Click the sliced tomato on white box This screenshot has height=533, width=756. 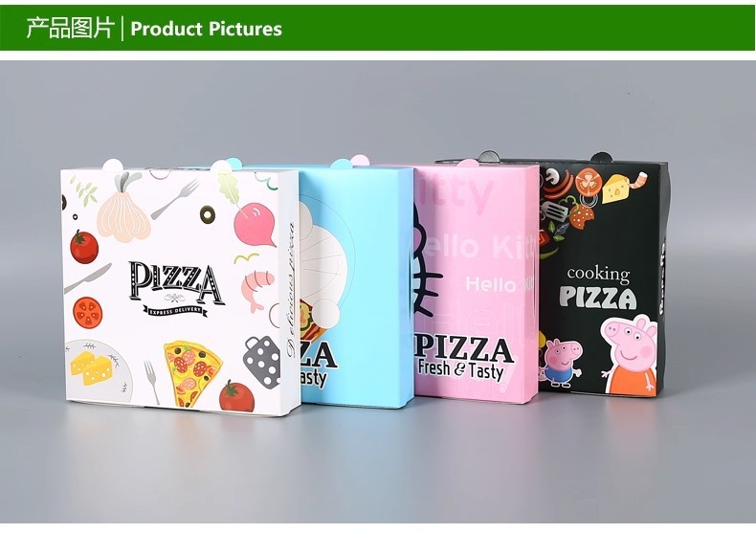coord(88,312)
